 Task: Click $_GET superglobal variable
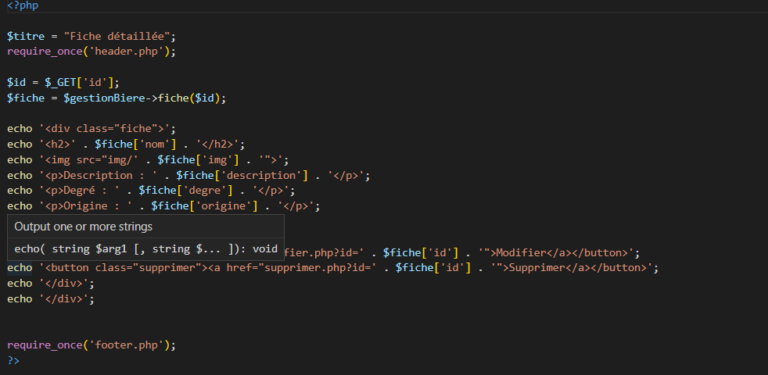(x=60, y=82)
